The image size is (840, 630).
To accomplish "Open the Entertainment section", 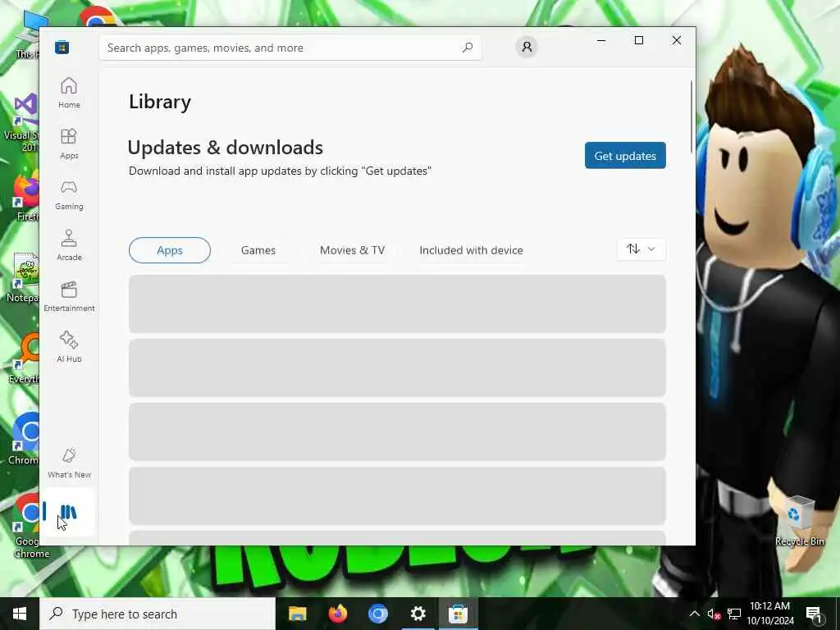I will coord(69,296).
